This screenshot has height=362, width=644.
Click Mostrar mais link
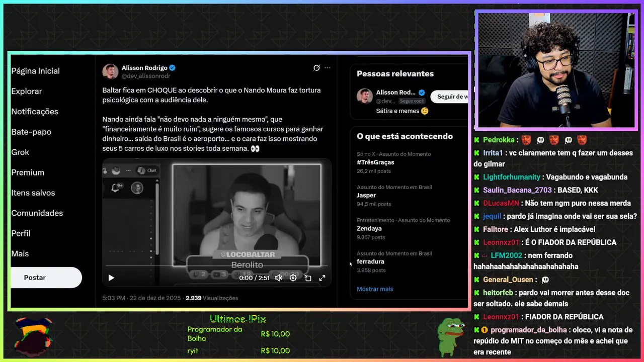click(x=375, y=289)
